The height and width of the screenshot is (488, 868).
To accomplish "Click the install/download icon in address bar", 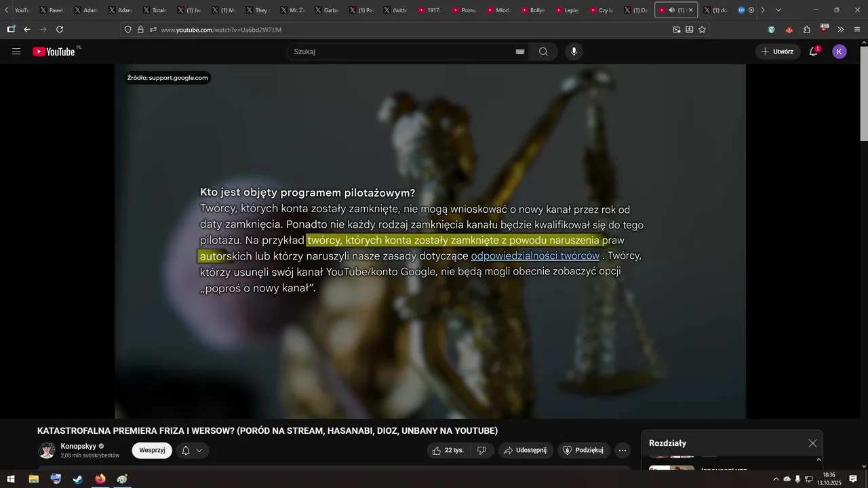I will (x=689, y=30).
